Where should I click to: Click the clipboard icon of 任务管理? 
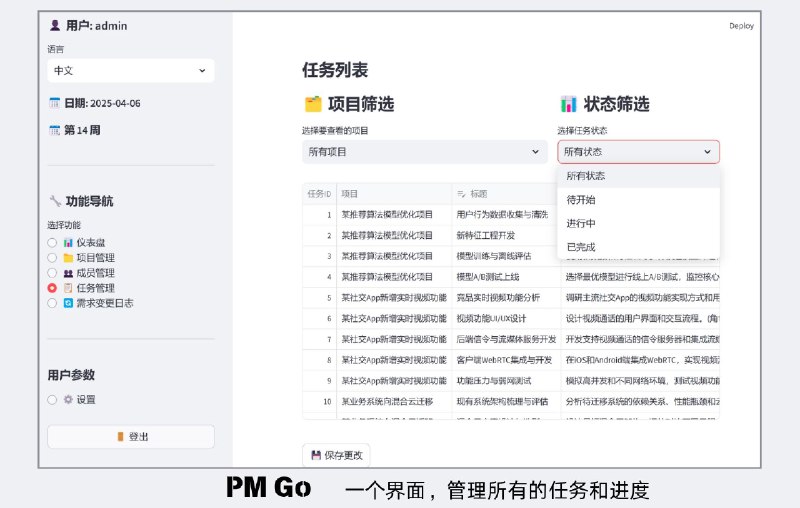[68, 288]
